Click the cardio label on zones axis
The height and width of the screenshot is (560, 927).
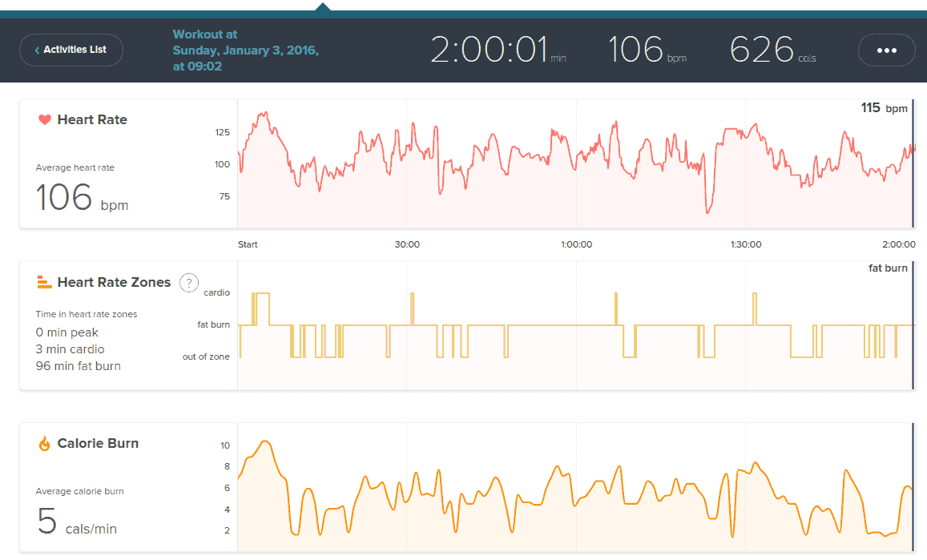216,292
